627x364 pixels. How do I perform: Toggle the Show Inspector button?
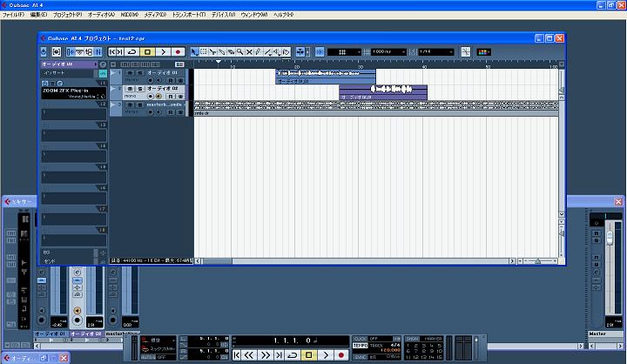[71, 52]
